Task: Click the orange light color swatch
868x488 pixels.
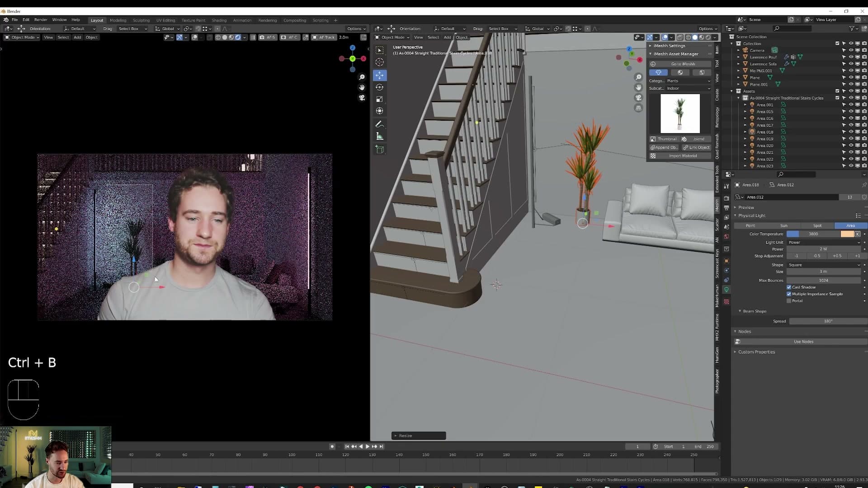Action: tap(847, 234)
